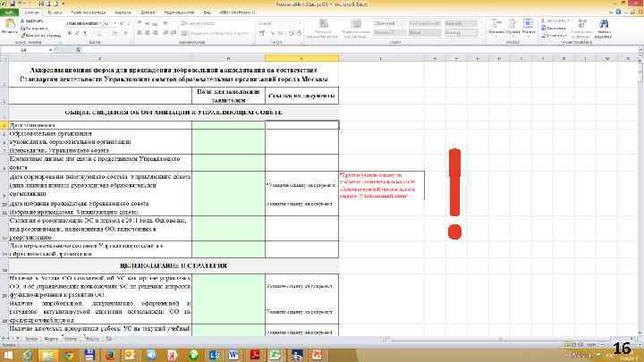Screen dimensions: 644x362
Task: Toggle Italic formatting
Action: (x=77, y=33)
